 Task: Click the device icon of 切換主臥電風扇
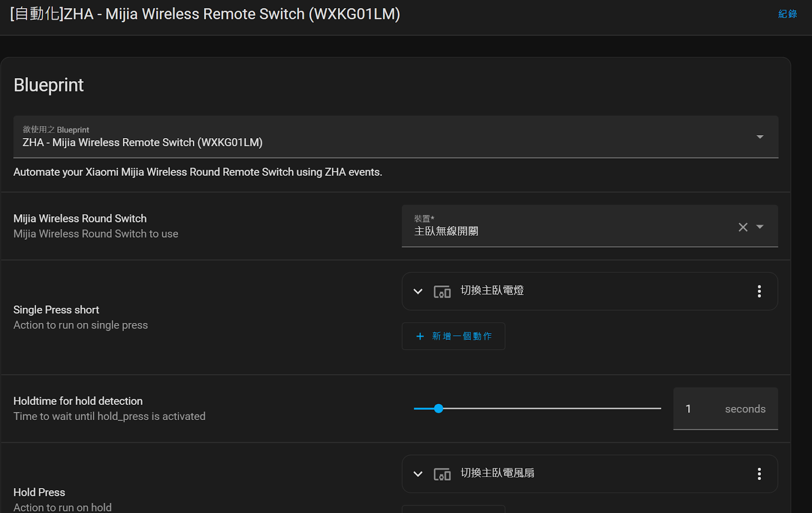point(442,474)
